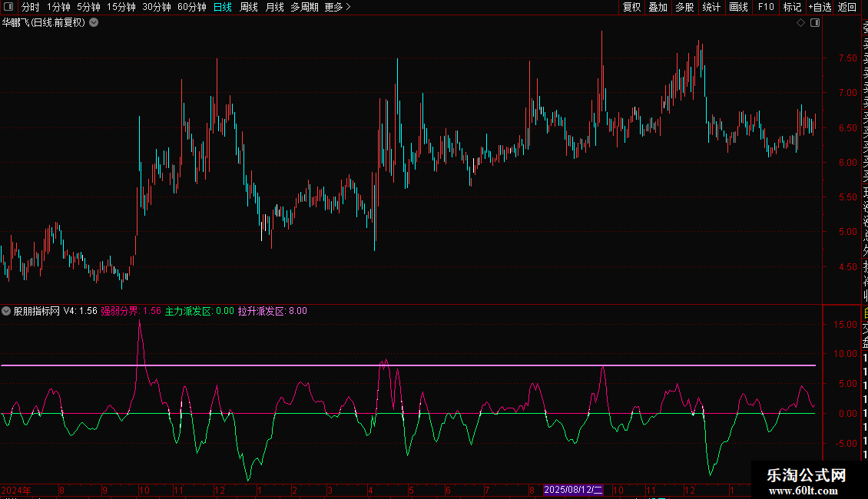Click 返回 to go back
868x499 pixels.
pos(847,7)
